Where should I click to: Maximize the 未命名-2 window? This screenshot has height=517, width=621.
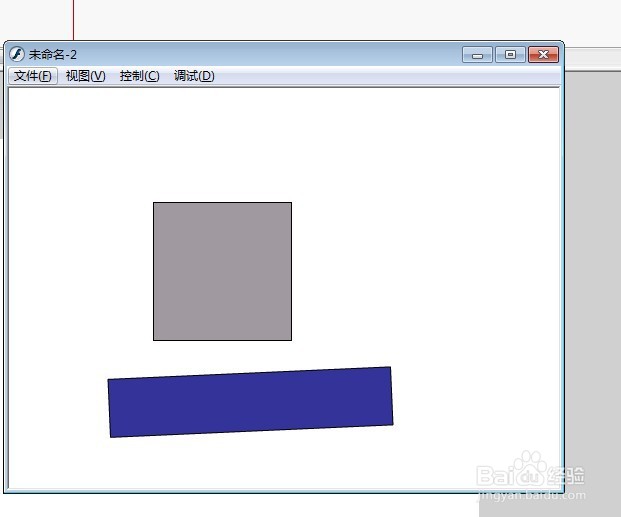click(x=511, y=55)
